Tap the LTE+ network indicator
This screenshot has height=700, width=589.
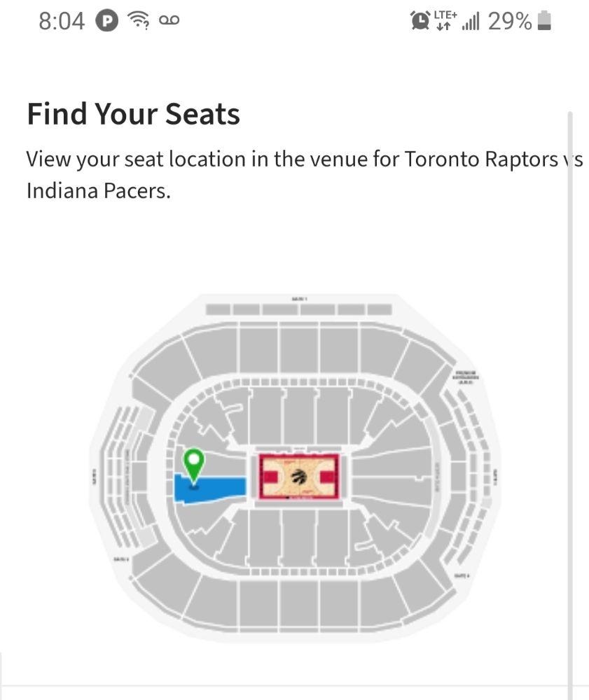(445, 20)
